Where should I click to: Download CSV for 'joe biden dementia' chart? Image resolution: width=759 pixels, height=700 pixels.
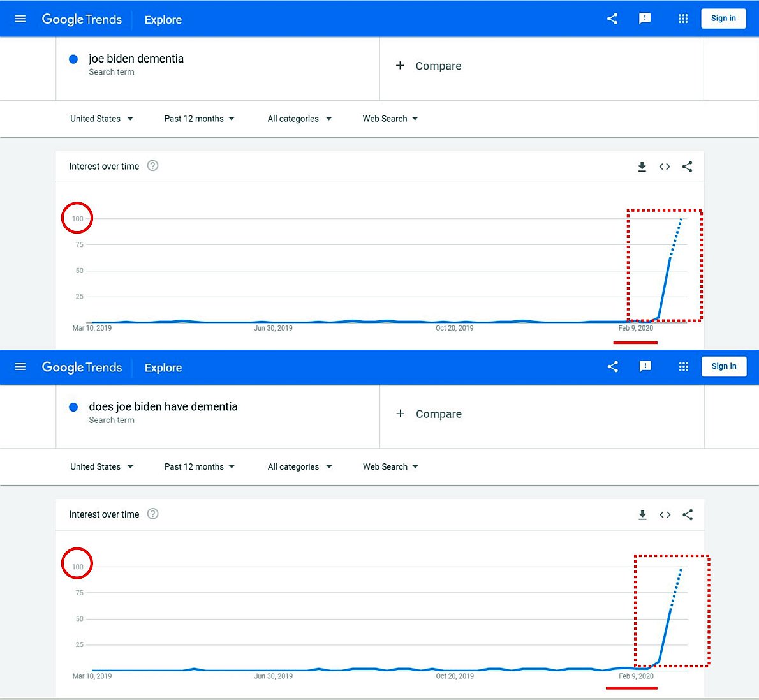642,167
